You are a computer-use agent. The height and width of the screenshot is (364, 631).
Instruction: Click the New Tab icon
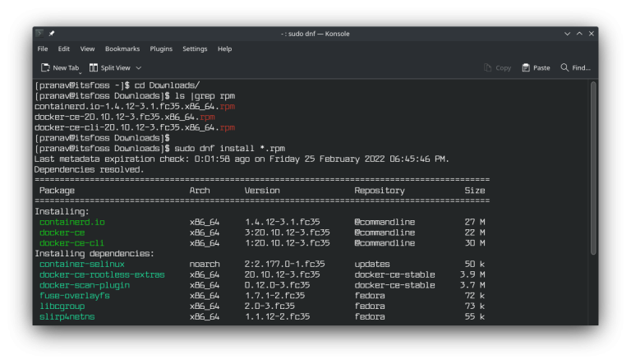coord(45,67)
